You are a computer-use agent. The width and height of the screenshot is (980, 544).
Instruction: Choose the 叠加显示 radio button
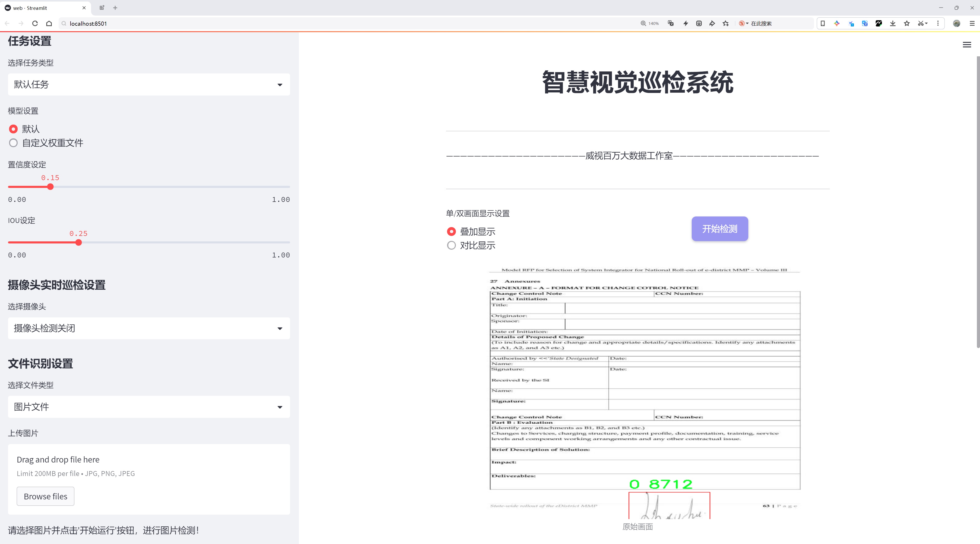(x=451, y=232)
